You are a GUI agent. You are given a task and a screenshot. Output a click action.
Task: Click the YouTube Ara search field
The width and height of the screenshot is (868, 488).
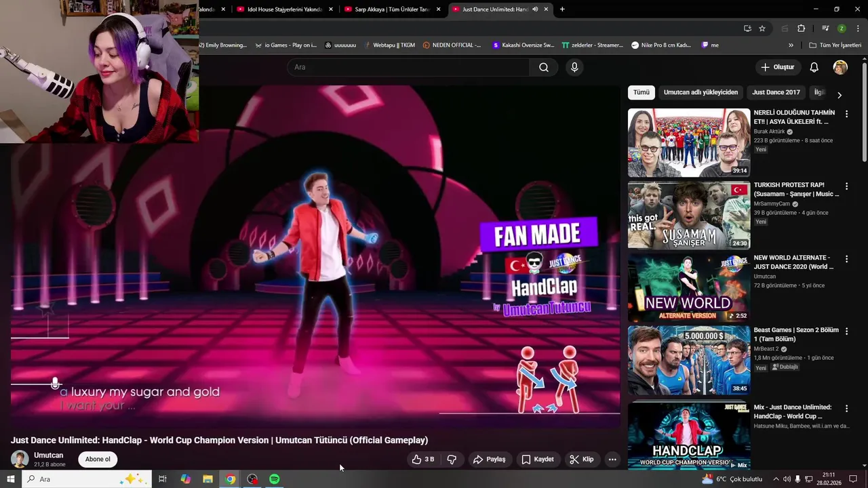tap(408, 67)
